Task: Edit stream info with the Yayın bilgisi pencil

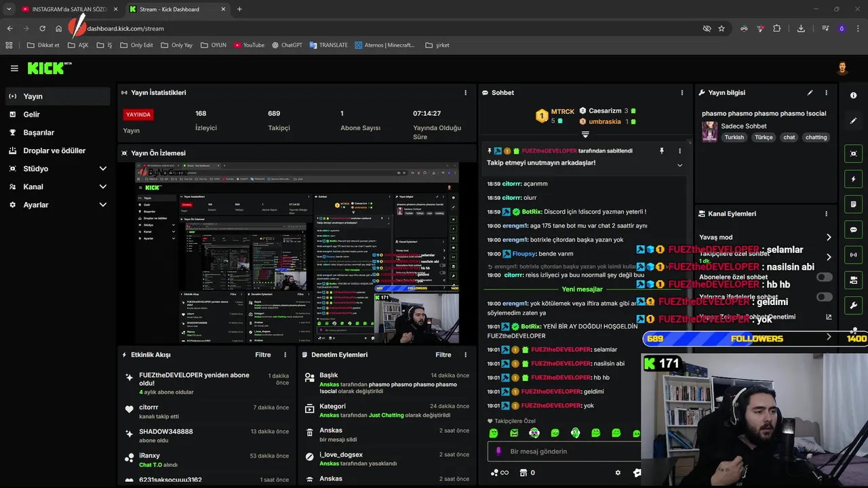Action: (x=810, y=93)
